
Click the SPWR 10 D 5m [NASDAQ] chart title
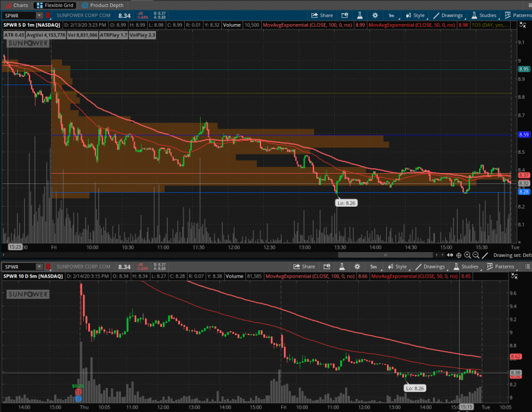click(x=33, y=276)
